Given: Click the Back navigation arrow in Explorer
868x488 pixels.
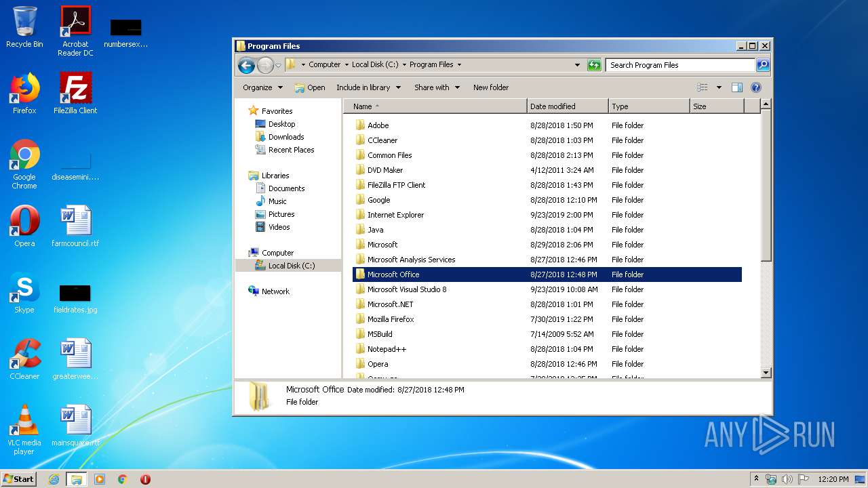Looking at the screenshot, I should click(x=246, y=65).
